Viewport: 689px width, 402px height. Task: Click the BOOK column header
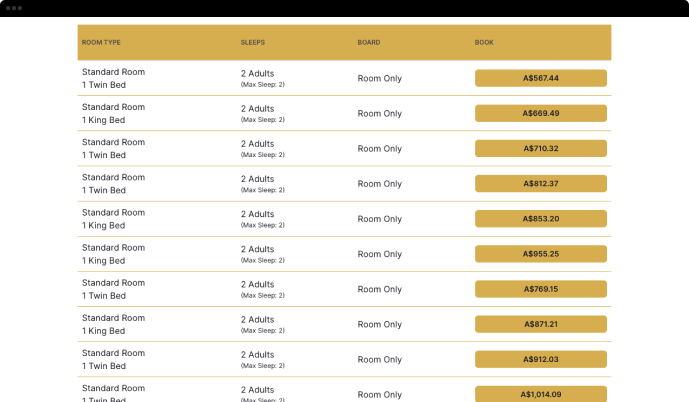(484, 43)
